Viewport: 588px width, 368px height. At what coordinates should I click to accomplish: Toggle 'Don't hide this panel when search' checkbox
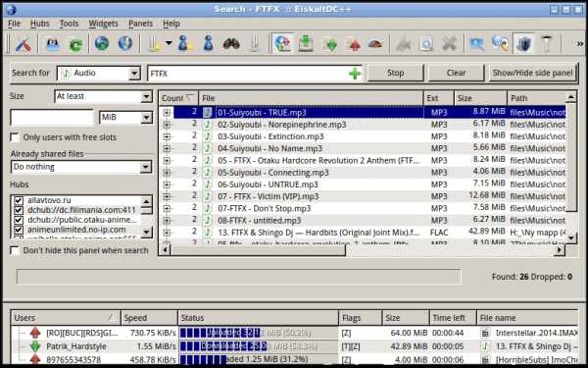click(16, 250)
